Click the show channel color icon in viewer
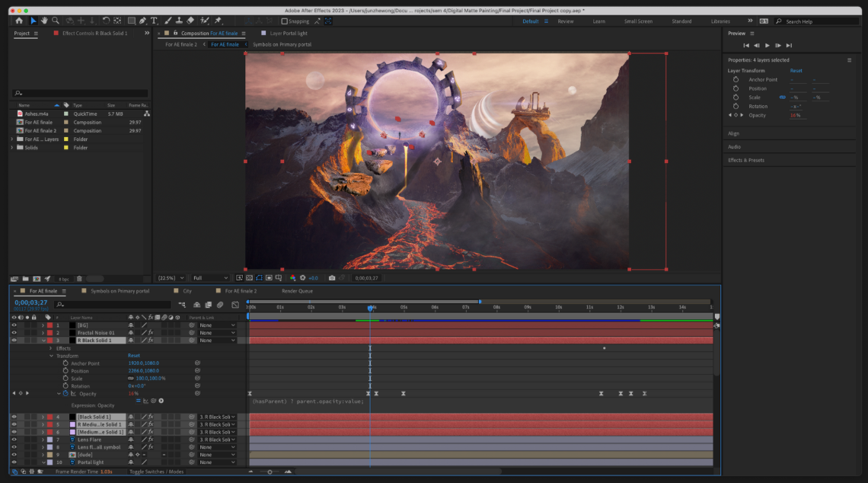 tap(293, 278)
